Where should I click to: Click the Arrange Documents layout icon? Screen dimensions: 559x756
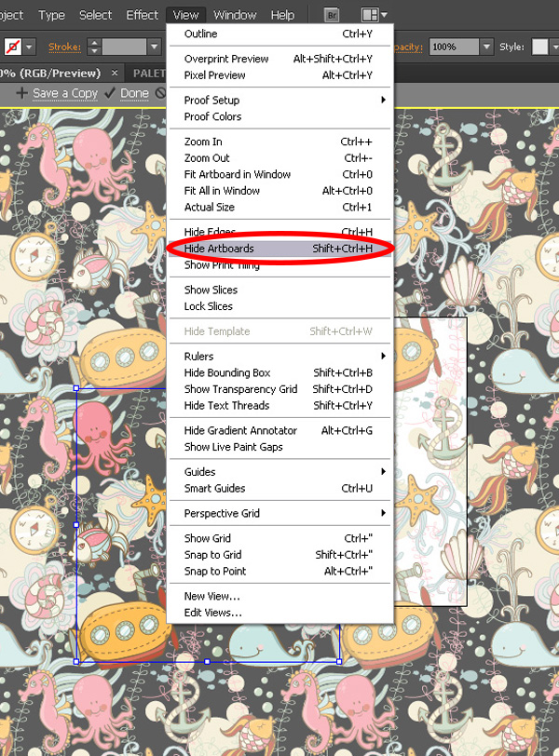(375, 15)
